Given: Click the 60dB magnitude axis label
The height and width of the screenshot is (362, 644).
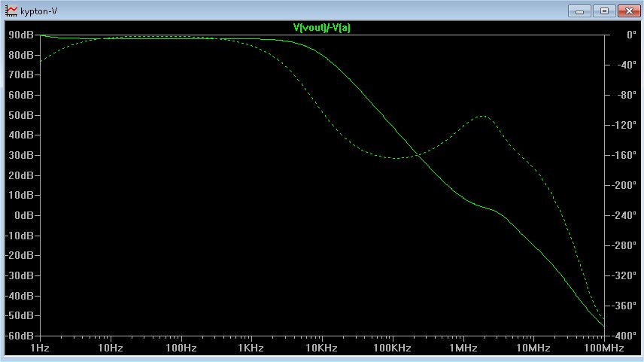Looking at the screenshot, I should 21,95.
